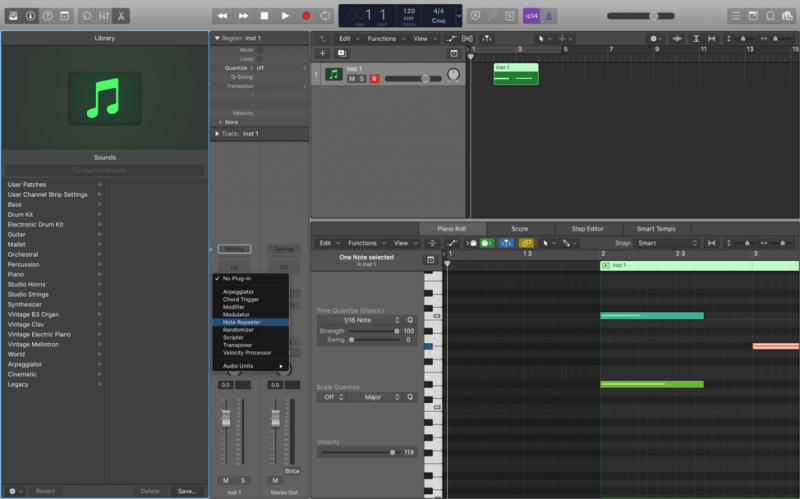Image resolution: width=800 pixels, height=499 pixels.
Task: Switch to the Smart Tempo tab
Action: click(x=656, y=229)
